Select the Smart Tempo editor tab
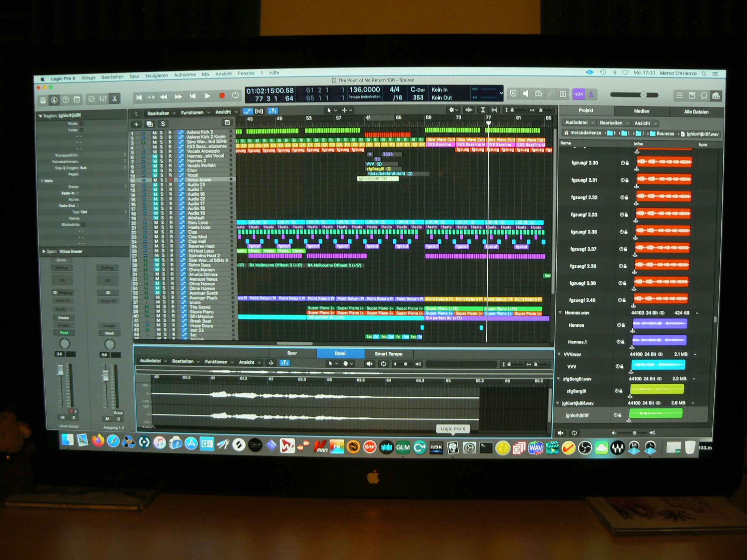 [389, 354]
